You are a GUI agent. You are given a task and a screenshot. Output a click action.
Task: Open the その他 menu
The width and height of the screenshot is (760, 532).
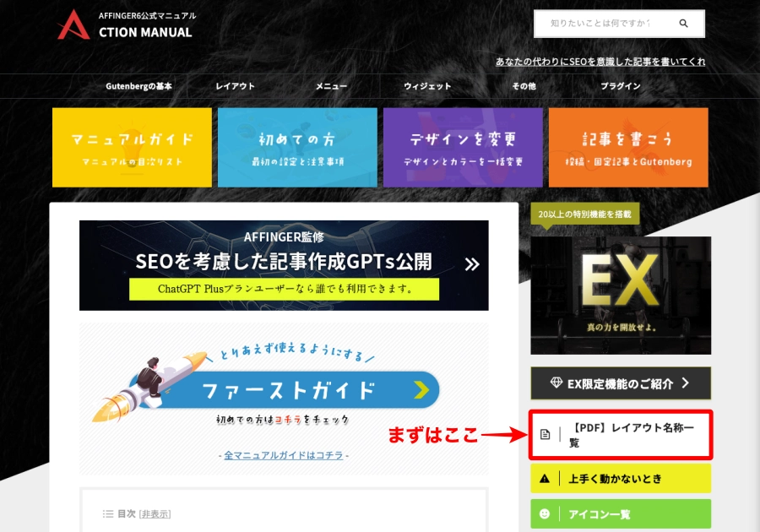[524, 86]
